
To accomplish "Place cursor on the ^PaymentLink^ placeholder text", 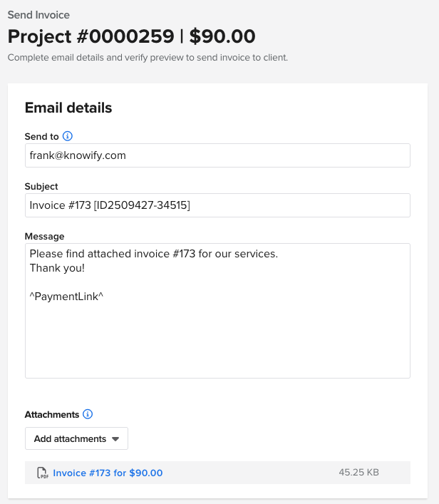I will (66, 296).
